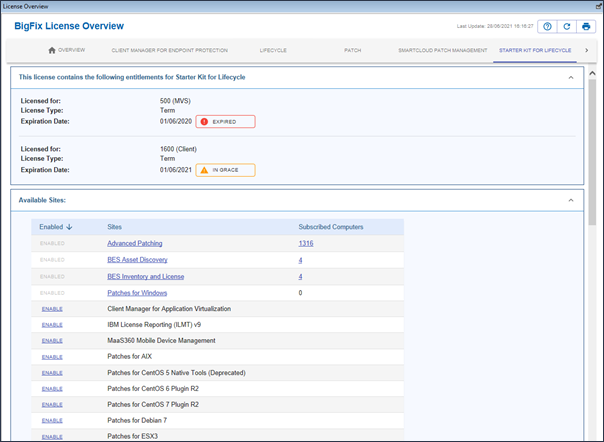
Task: Collapse the Starter Kit entitlements section
Action: coord(570,77)
